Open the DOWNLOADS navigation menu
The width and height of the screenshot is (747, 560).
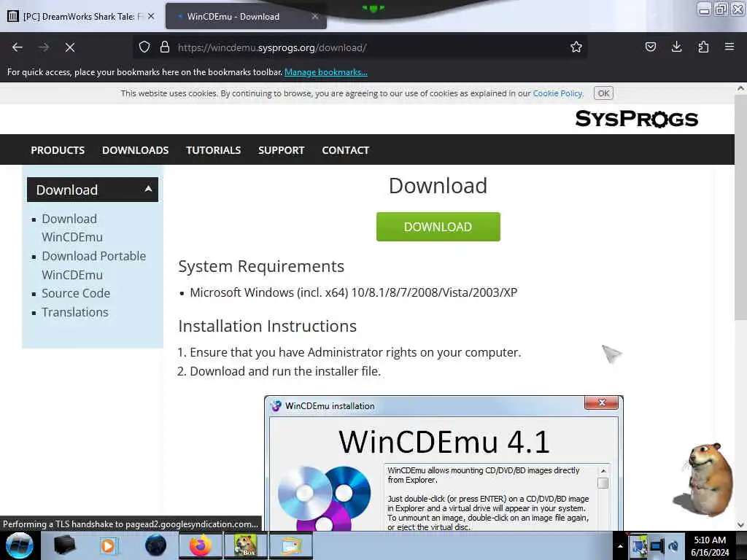[135, 150]
